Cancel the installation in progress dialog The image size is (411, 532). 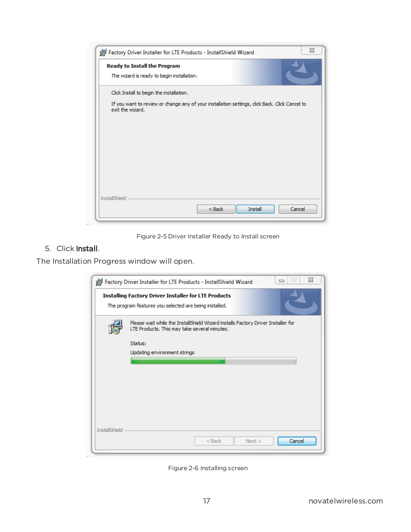click(x=297, y=441)
